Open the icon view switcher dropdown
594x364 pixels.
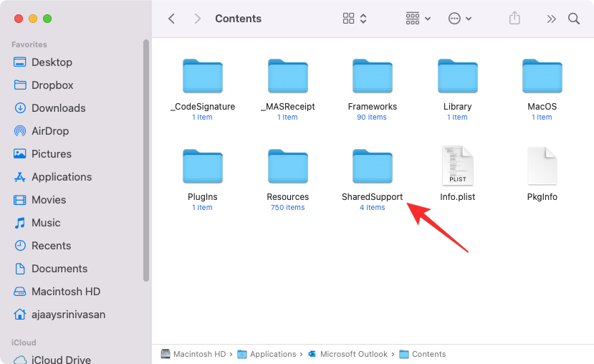pos(355,19)
